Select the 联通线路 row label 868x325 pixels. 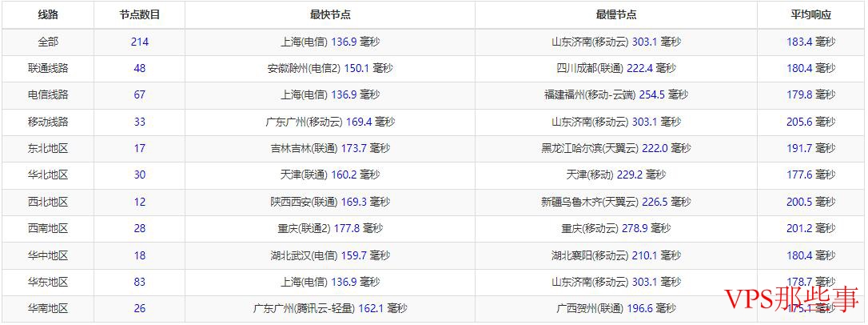[x=48, y=68]
